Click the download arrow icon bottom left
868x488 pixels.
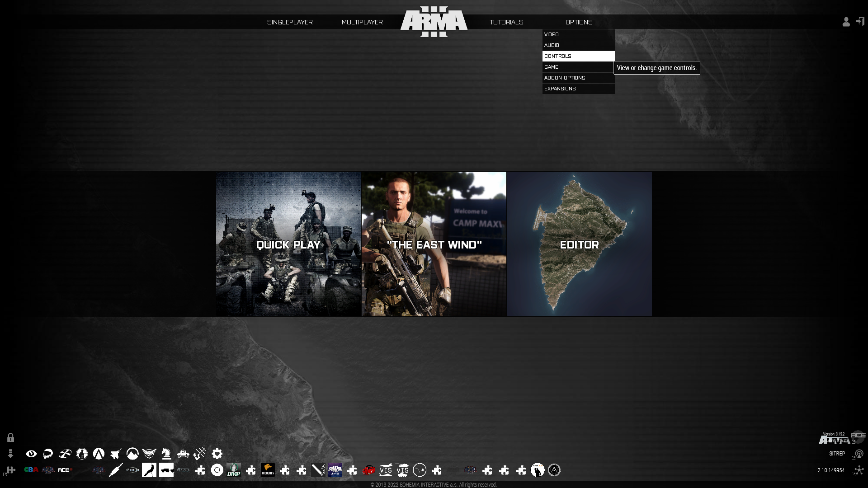pos(10,453)
